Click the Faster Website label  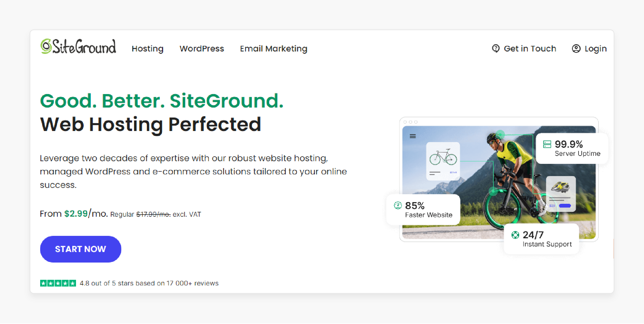click(x=429, y=215)
